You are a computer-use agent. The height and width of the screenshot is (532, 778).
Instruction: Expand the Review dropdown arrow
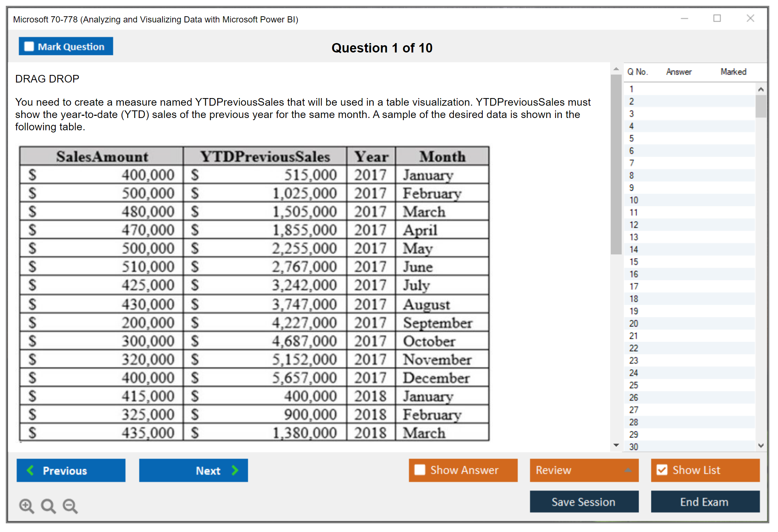click(x=628, y=470)
